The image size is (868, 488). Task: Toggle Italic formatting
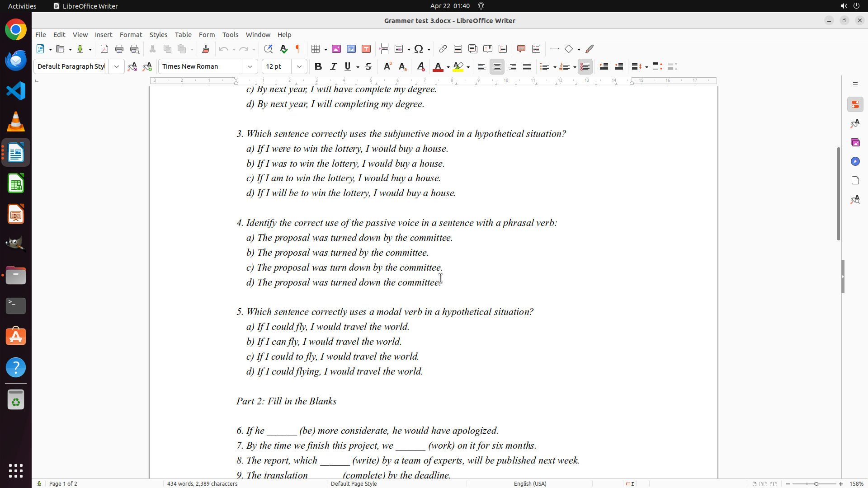pyautogui.click(x=333, y=66)
